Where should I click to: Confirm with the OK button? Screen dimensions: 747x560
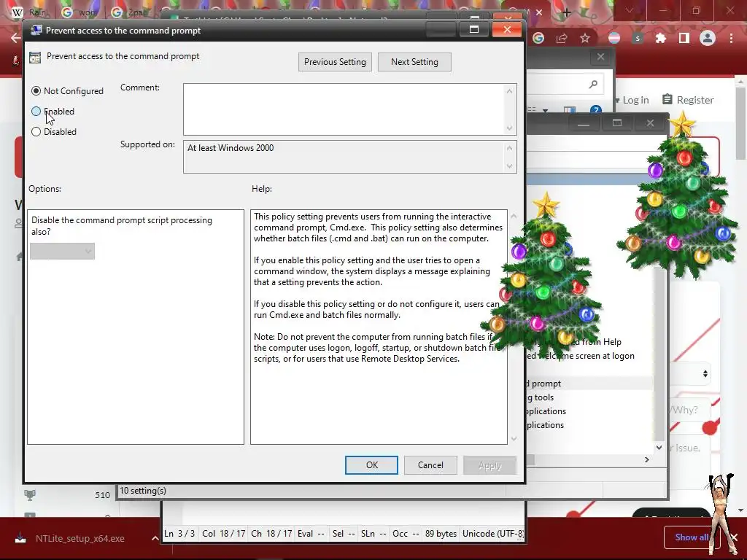click(371, 465)
